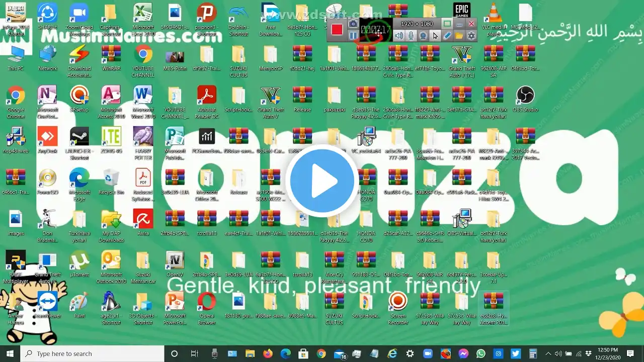Viewport: 644px width, 362px height.
Task: Select the PCGameBench desktop icon
Action: (x=207, y=140)
